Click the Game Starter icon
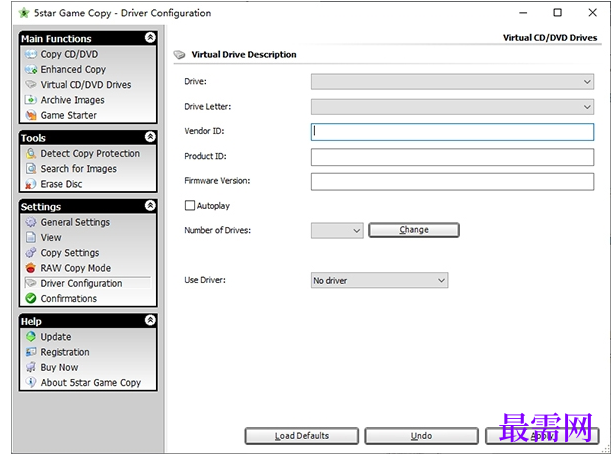Viewport: 611px width, 459px height. (x=31, y=115)
